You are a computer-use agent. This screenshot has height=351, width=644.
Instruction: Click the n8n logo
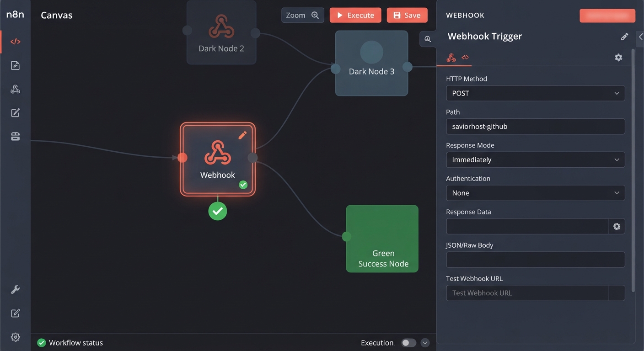coord(15,14)
